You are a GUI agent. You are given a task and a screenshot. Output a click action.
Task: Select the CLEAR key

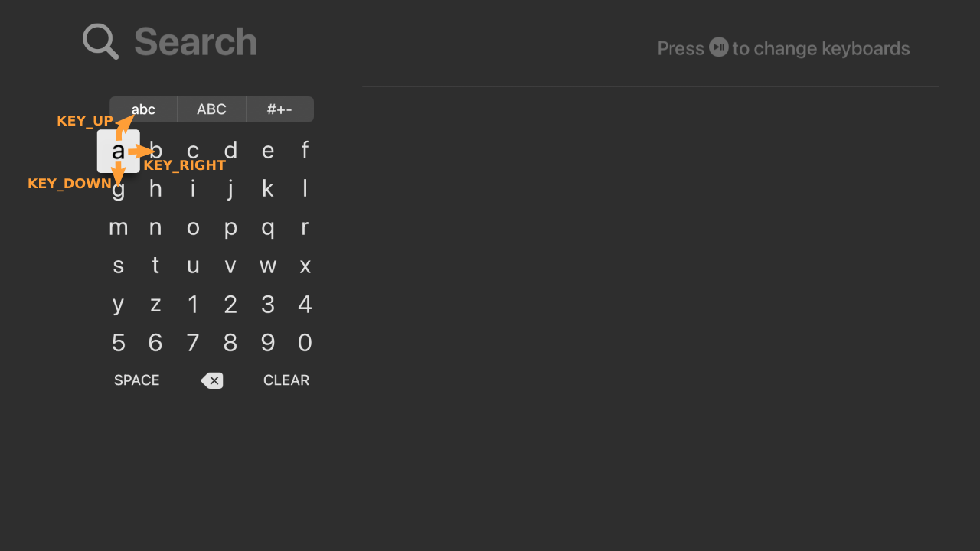[x=286, y=380]
